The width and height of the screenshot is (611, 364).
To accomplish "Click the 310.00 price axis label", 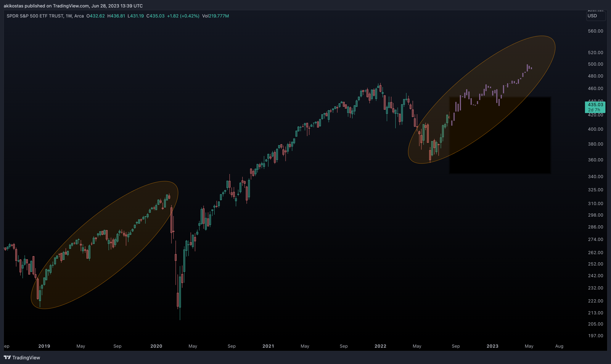I will point(595,203).
